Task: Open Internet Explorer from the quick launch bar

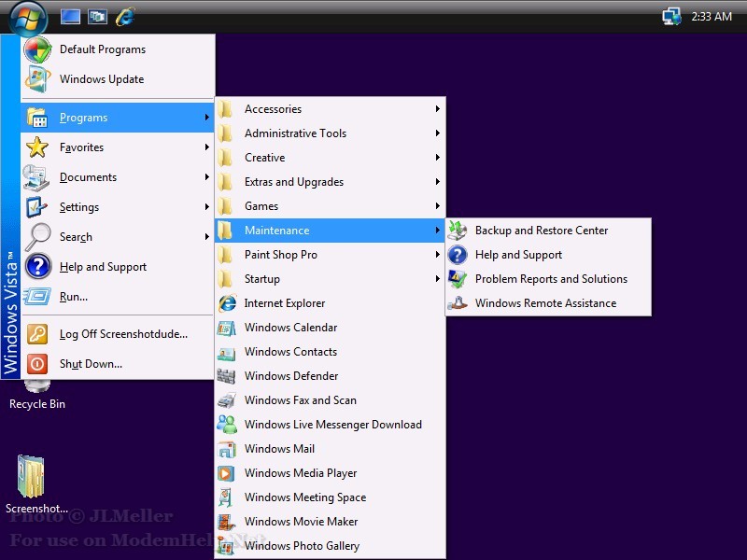Action: click(x=124, y=16)
